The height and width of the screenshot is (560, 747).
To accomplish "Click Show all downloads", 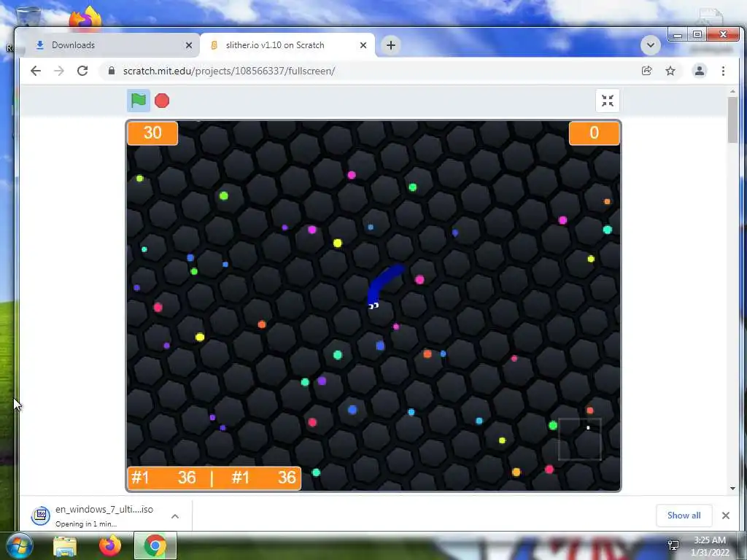I will point(684,516).
